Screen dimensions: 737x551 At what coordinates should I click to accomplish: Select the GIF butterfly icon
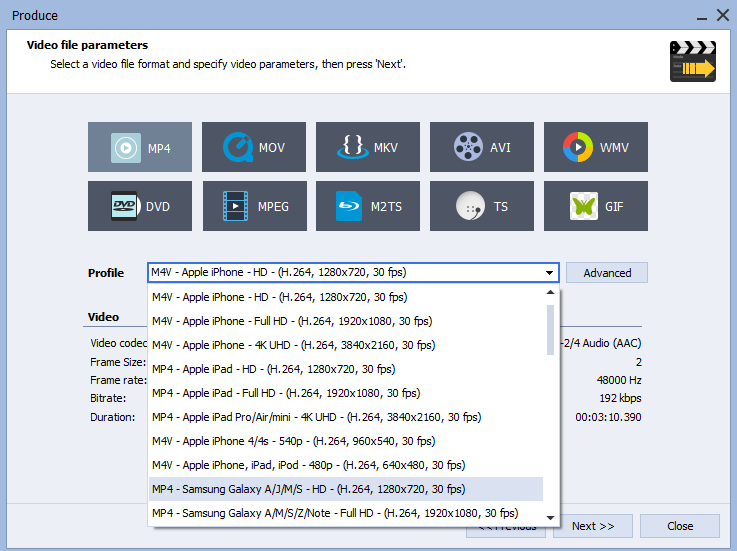584,206
